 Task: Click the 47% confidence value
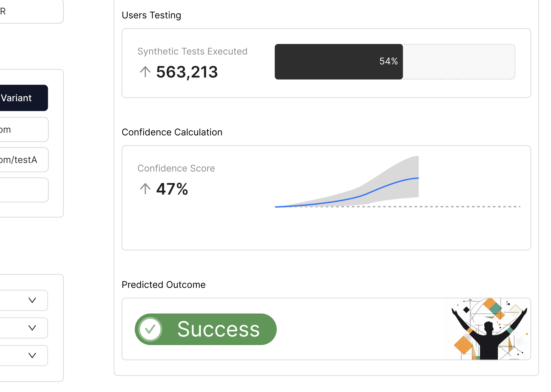tap(172, 189)
